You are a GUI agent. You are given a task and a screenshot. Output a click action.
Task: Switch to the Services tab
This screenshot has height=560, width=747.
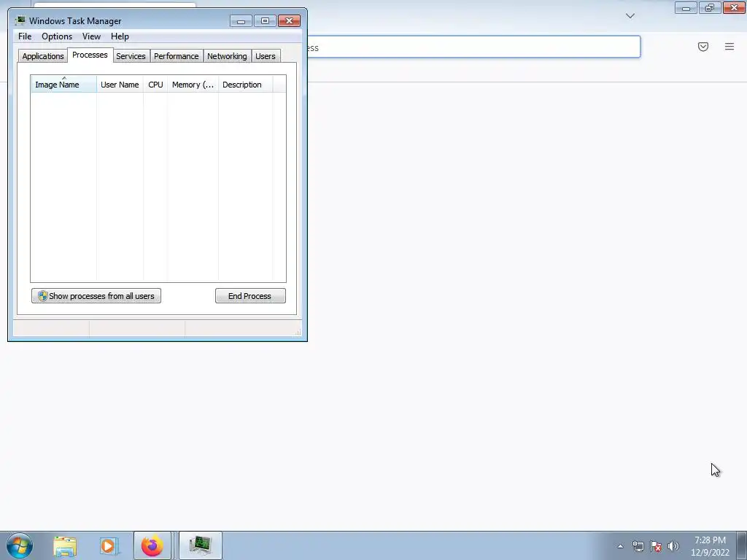click(x=131, y=56)
